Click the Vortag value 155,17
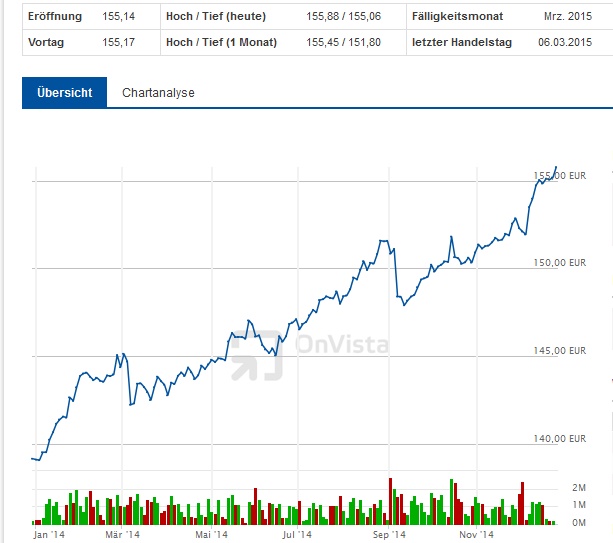 [118, 42]
